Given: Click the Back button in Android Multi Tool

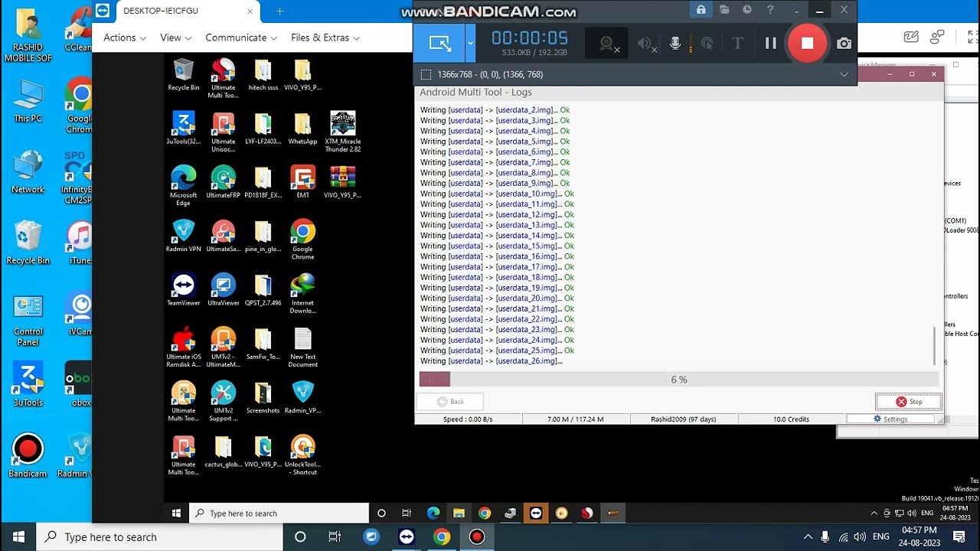Looking at the screenshot, I should coord(450,402).
